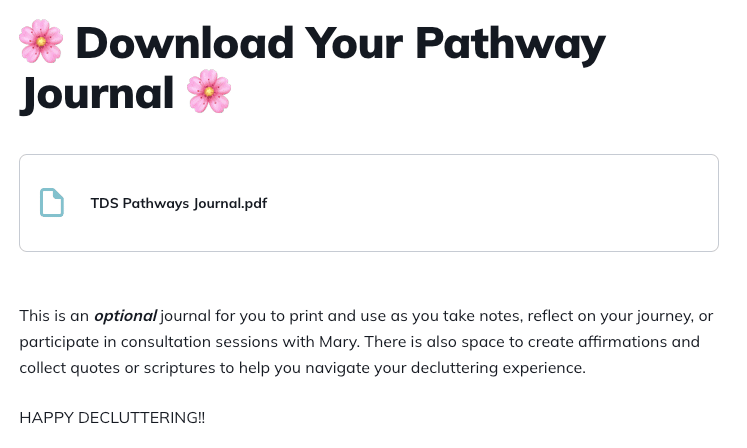Open the TDS Pathways Journal.pdf link

tap(179, 204)
